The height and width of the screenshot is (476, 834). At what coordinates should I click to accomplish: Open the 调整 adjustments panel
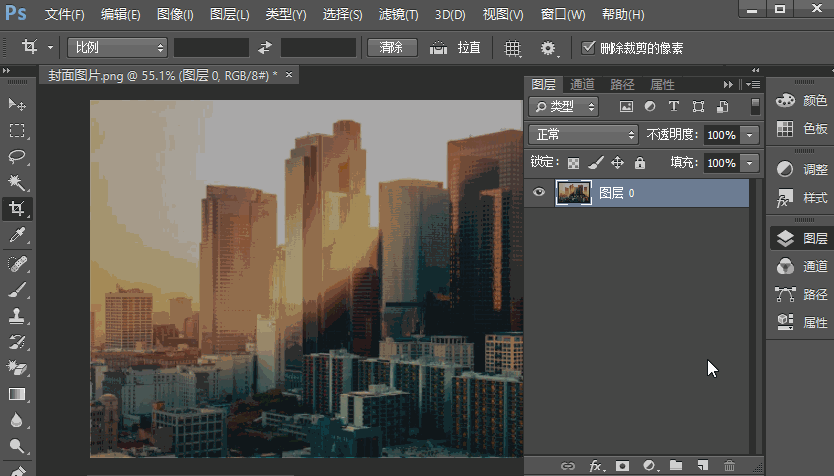[802, 169]
